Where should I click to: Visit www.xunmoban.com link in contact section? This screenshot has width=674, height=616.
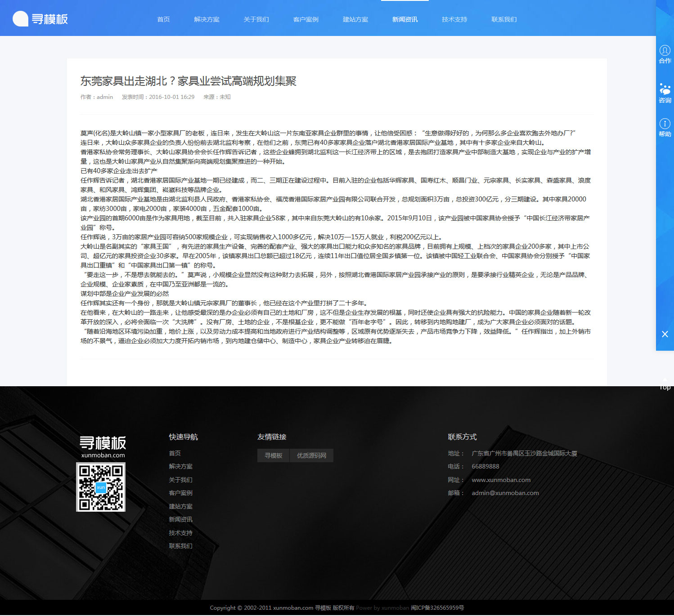[501, 480]
